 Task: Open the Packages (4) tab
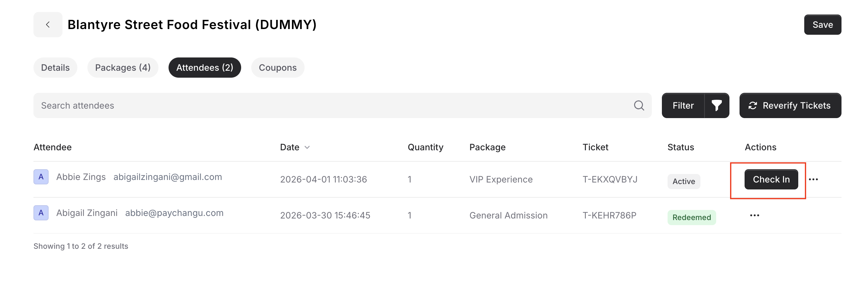click(x=123, y=68)
